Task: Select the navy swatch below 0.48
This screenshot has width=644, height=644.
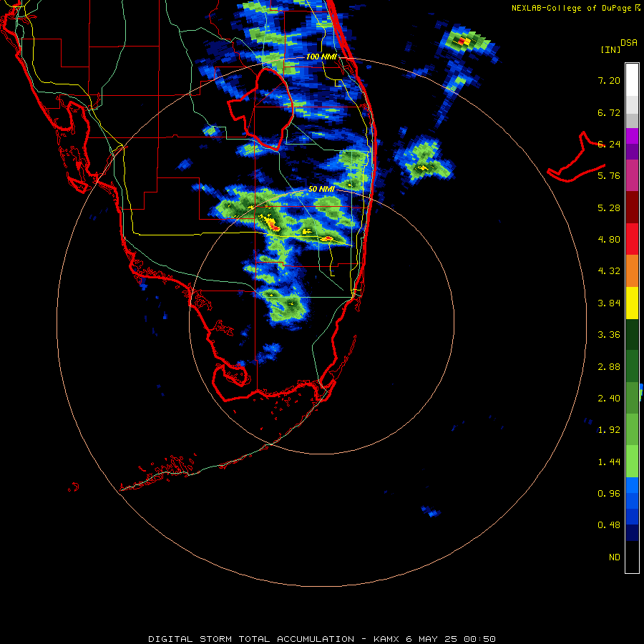Action: (x=632, y=533)
